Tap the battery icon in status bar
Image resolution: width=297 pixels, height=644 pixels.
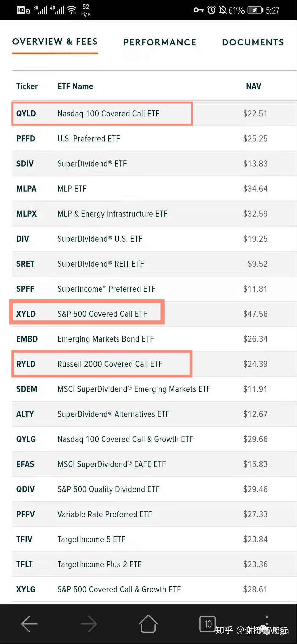click(255, 10)
